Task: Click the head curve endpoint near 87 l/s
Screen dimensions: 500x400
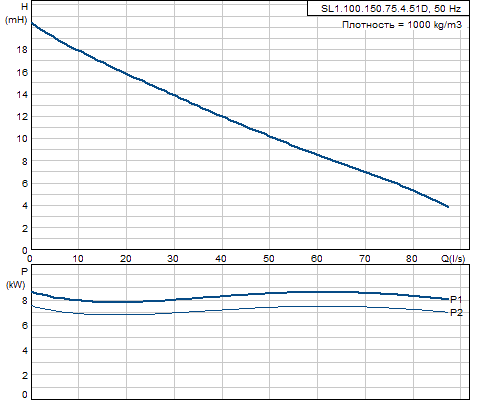Action: [448, 207]
